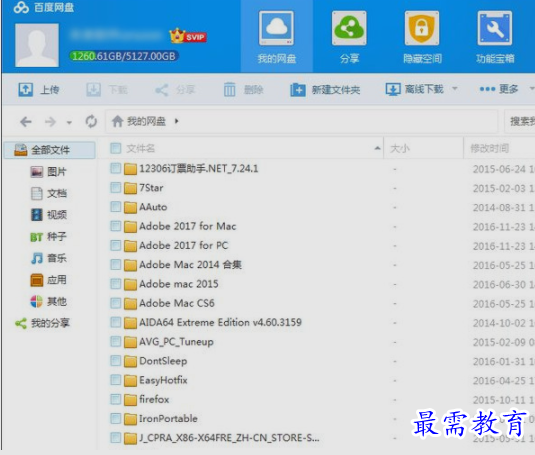Click the firefox folder icon
Viewport: 535px width, 455px height.
pos(130,399)
